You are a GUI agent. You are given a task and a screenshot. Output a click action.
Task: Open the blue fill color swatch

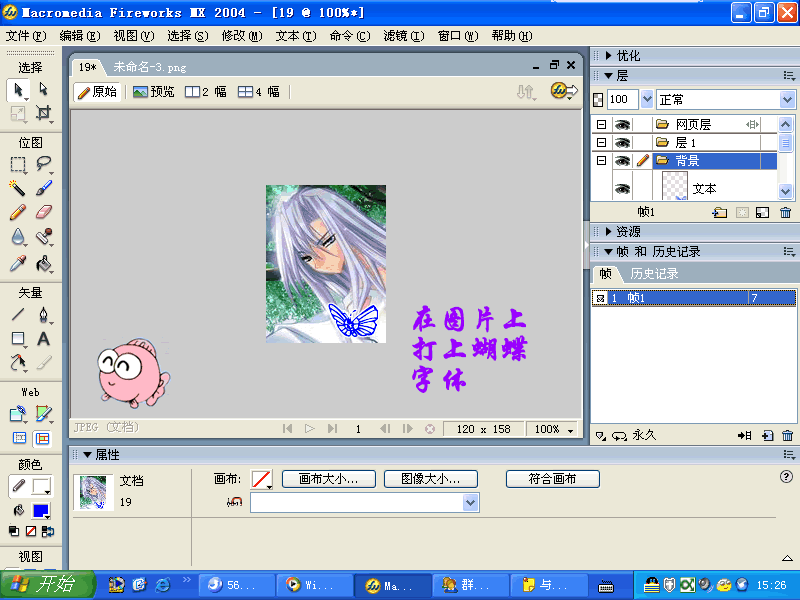[40, 511]
